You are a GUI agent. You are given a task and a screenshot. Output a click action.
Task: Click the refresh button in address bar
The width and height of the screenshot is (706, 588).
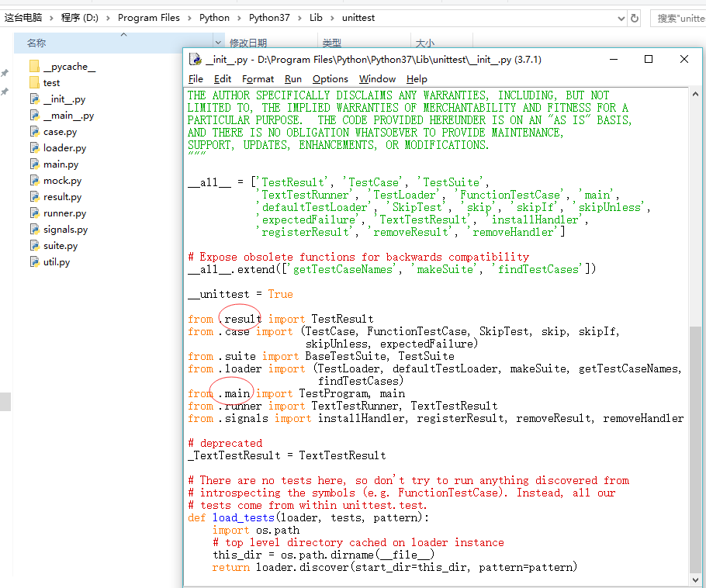tap(635, 18)
